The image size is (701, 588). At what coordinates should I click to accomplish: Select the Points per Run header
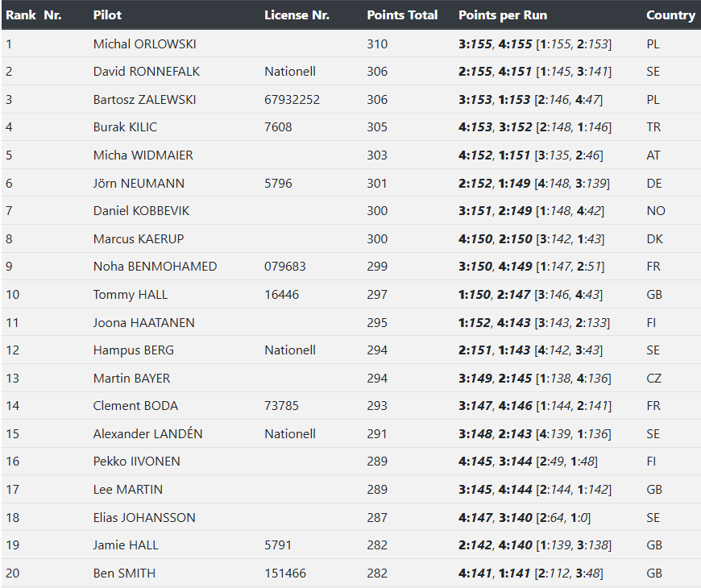coord(504,15)
